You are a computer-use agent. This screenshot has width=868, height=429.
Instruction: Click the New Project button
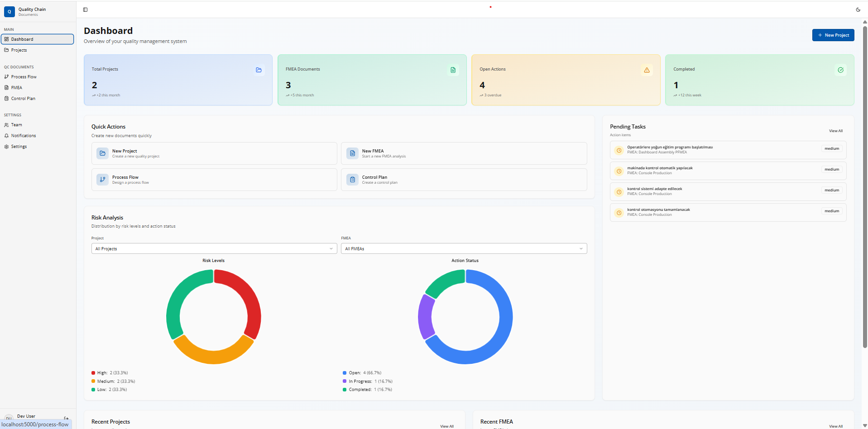click(833, 35)
